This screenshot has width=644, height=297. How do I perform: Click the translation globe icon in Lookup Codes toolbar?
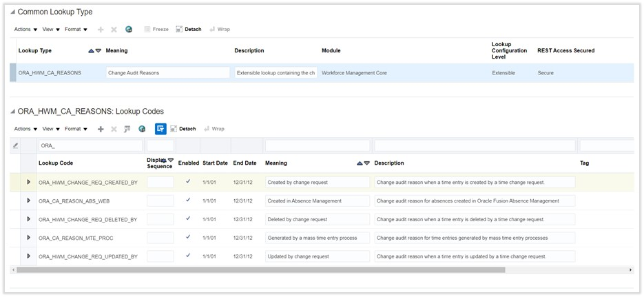tap(142, 129)
